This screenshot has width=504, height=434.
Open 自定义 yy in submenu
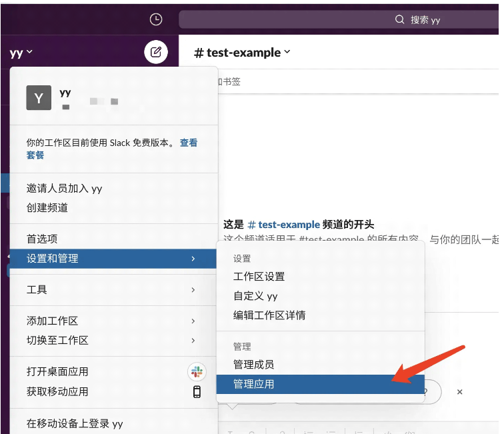(321, 296)
